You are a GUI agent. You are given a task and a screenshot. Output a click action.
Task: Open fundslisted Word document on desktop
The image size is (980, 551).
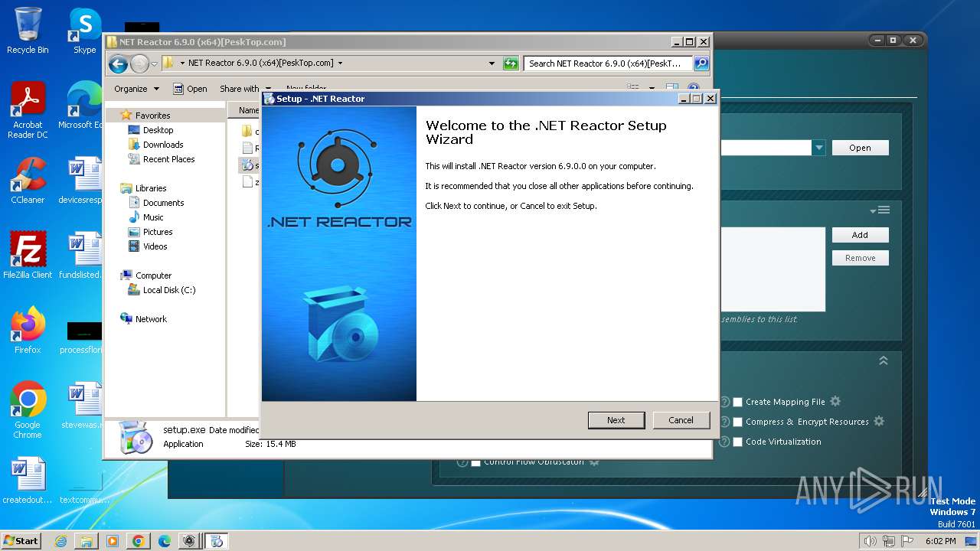pyautogui.click(x=83, y=255)
